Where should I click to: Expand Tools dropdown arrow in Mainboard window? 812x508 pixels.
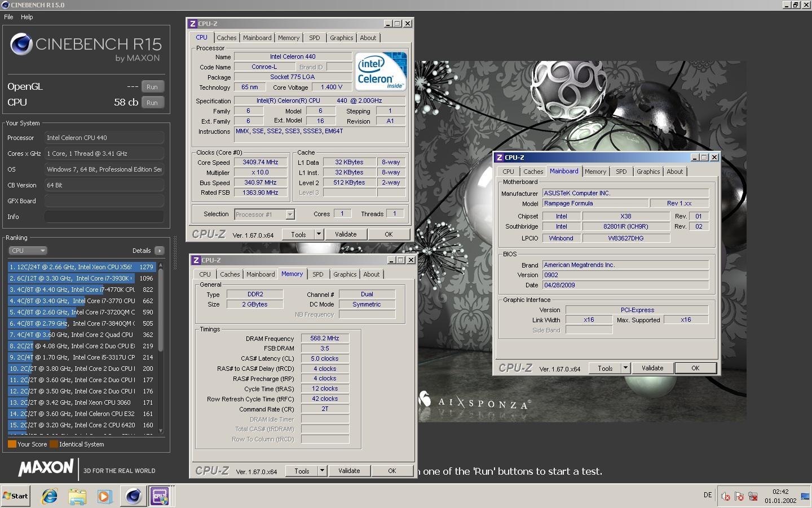pos(625,369)
